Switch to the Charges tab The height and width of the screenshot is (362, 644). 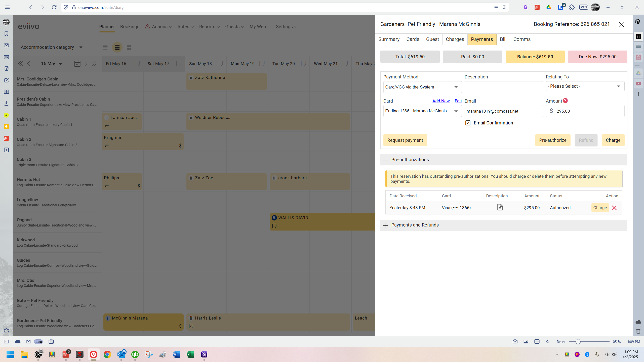pos(455,39)
